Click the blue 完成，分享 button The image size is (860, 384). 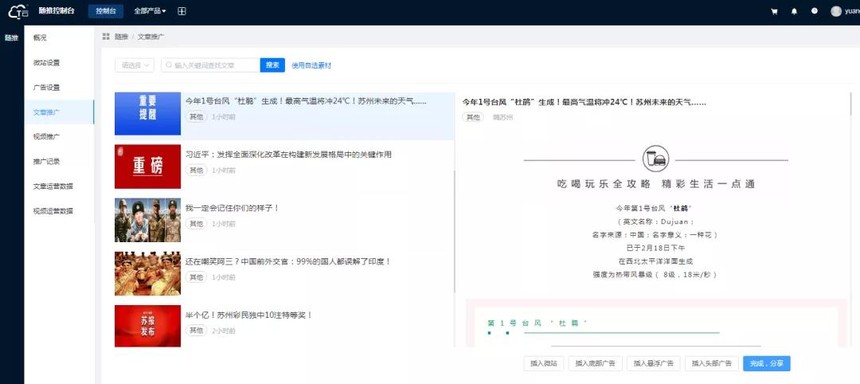pyautogui.click(x=767, y=363)
